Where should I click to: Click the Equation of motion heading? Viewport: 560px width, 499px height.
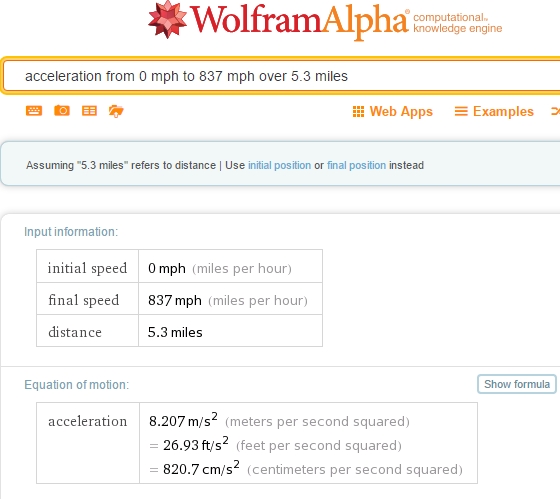point(77,385)
